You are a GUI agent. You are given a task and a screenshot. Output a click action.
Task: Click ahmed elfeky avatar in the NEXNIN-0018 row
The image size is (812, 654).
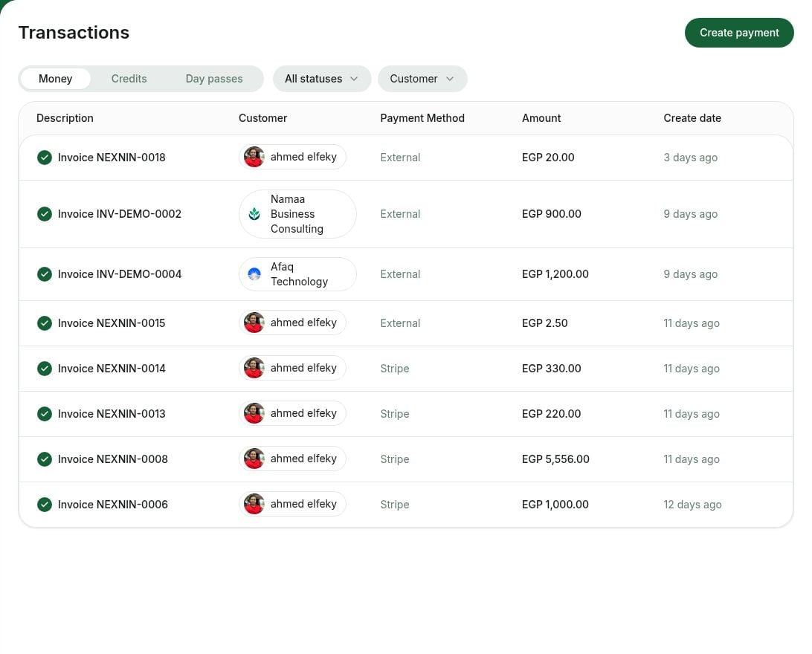point(254,157)
